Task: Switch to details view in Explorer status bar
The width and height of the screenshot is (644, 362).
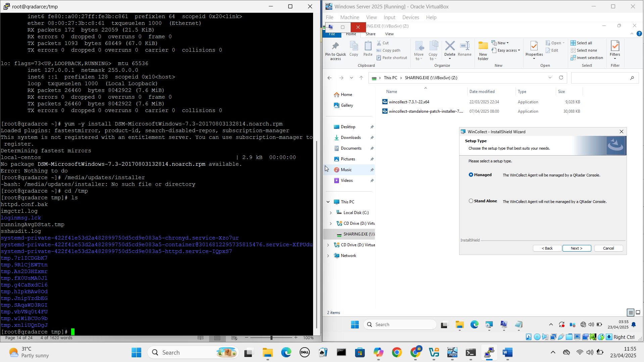Action: tap(631, 312)
